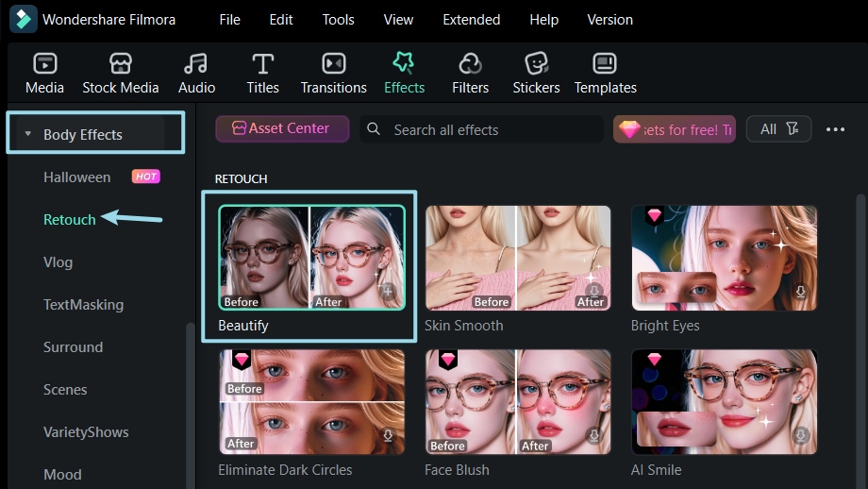Download the Skin Smooth effect
The width and height of the screenshot is (868, 489).
click(594, 290)
